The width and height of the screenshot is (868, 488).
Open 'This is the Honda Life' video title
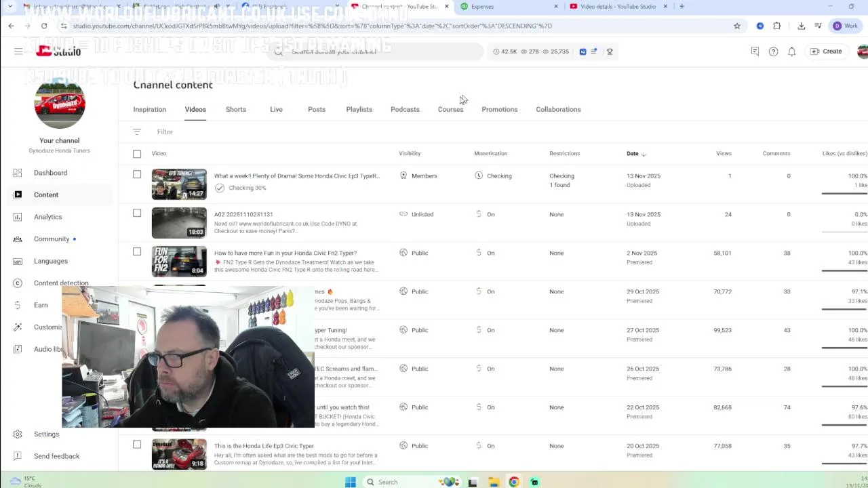264,446
